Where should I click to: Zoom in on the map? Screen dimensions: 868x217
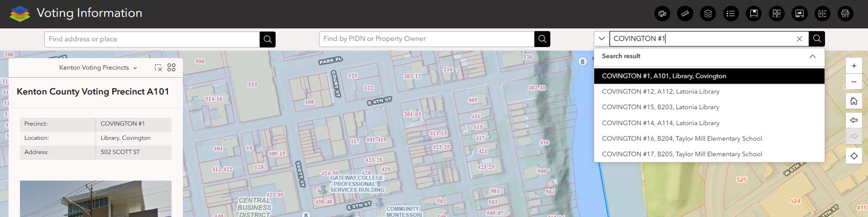(x=854, y=66)
